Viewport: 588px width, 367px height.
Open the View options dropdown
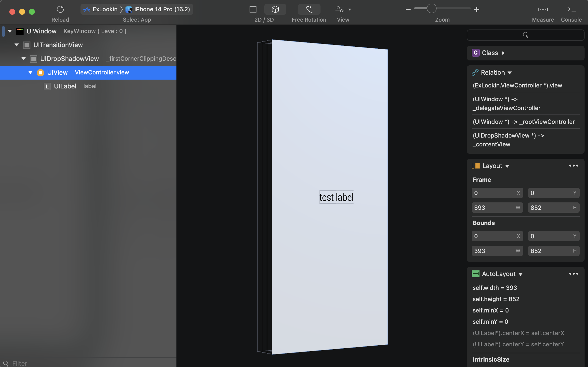[x=343, y=9]
